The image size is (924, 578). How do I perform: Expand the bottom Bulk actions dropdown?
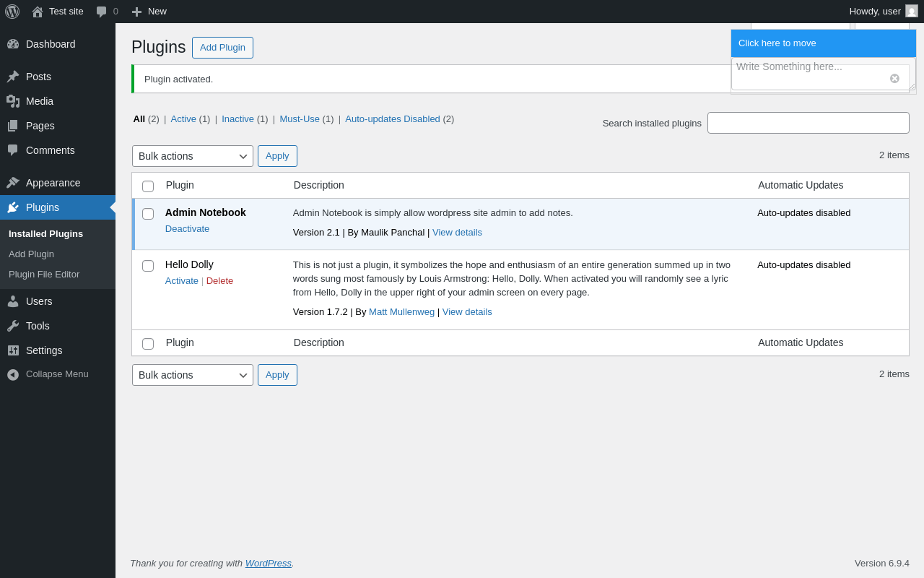[193, 375]
